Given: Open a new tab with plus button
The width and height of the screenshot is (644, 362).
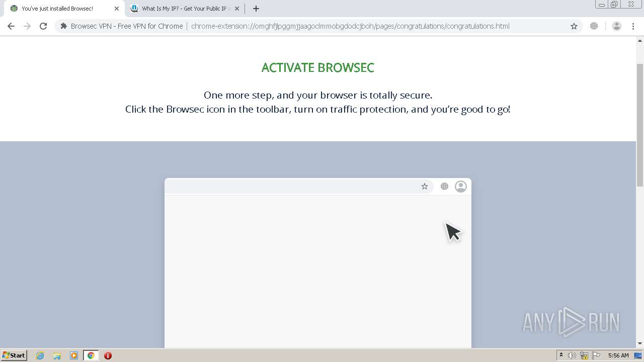Looking at the screenshot, I should click(256, 9).
